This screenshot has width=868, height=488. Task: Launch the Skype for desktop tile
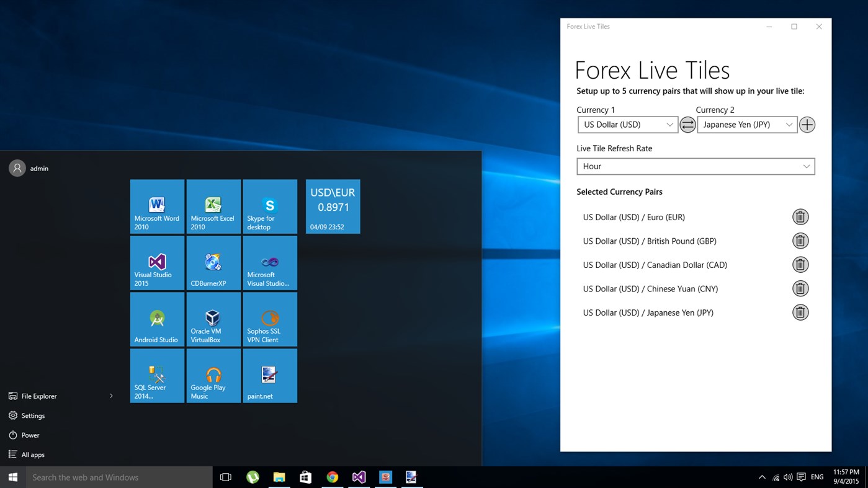point(269,206)
